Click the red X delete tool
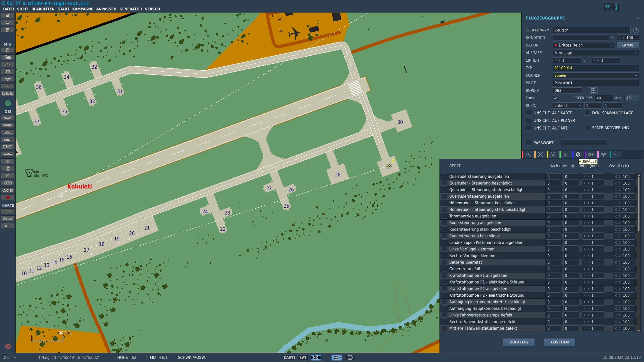Screen dimensions: 644x362 click(x=8, y=198)
